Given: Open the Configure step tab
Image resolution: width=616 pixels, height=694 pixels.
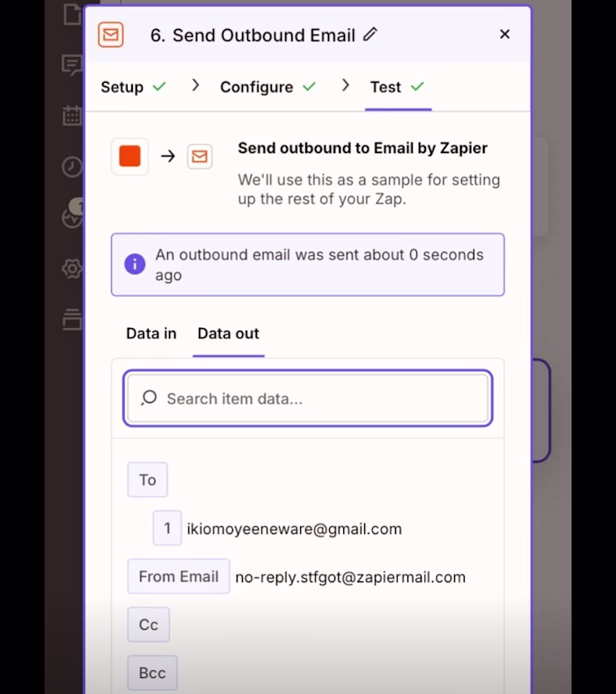Looking at the screenshot, I should click(268, 87).
